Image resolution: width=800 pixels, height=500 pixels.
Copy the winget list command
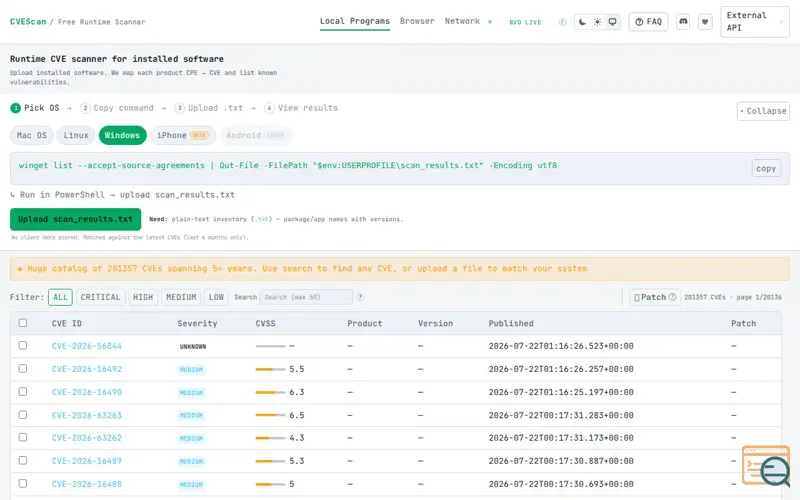[x=766, y=168]
